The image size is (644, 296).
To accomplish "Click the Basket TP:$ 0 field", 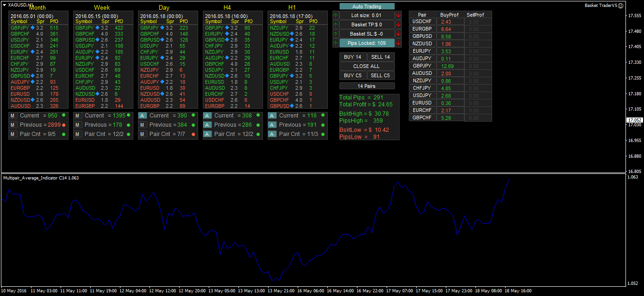I will 367,25.
